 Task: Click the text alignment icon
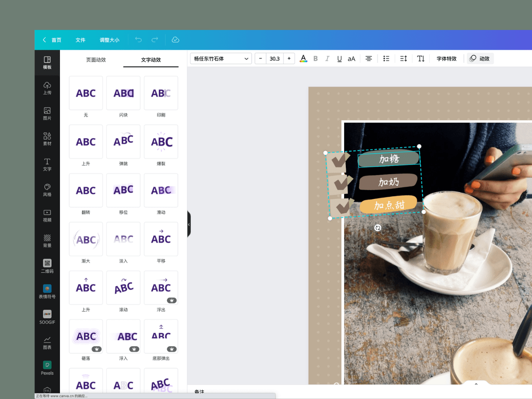(x=369, y=59)
